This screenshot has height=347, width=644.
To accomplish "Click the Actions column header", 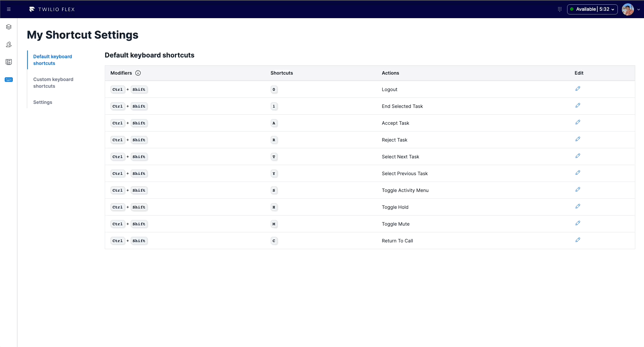I will tap(390, 73).
